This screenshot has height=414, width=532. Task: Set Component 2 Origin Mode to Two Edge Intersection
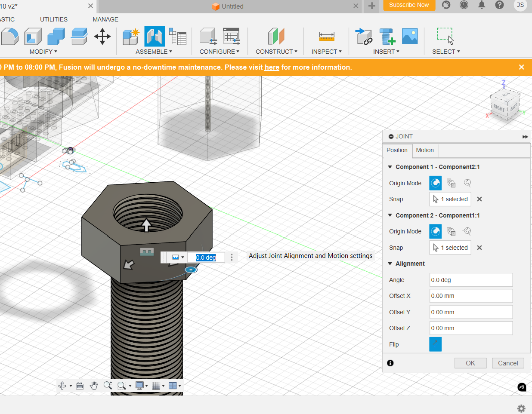467,231
